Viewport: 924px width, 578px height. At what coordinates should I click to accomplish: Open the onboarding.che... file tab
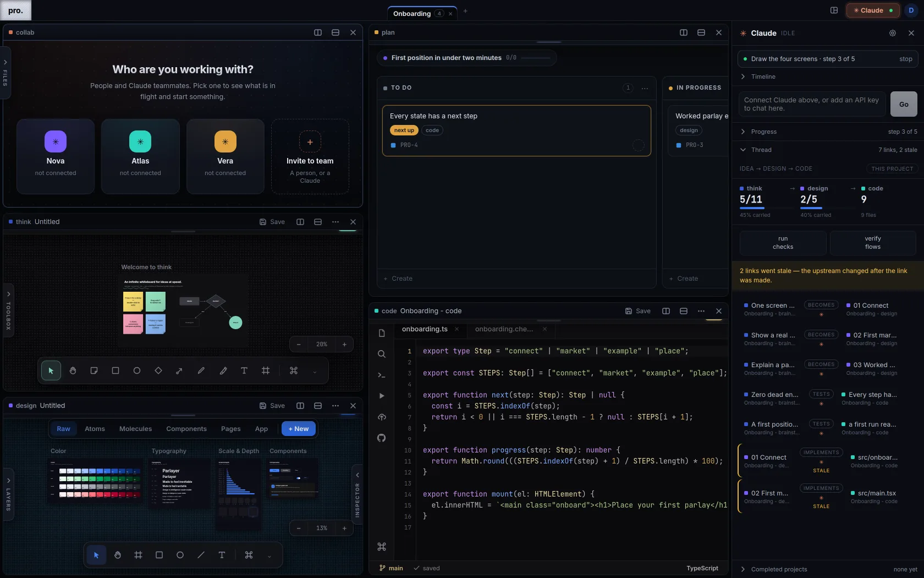(x=504, y=329)
